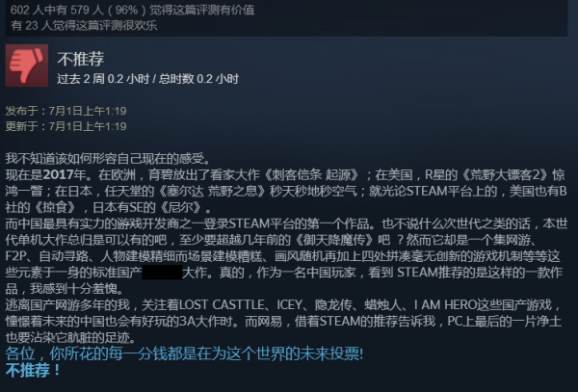Screen dimensions: 578x392
Task: Click the title 《御天降魔传》
Action: 335,240
